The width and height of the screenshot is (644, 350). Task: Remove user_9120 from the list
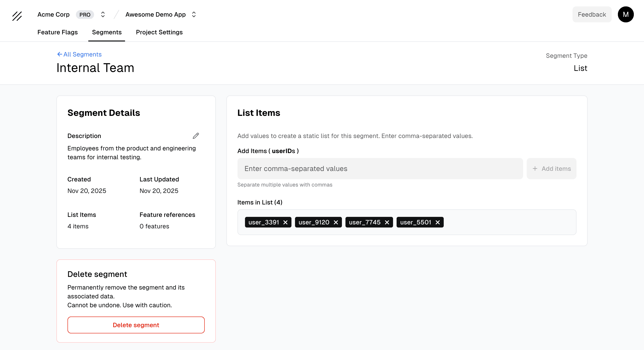[336, 222]
